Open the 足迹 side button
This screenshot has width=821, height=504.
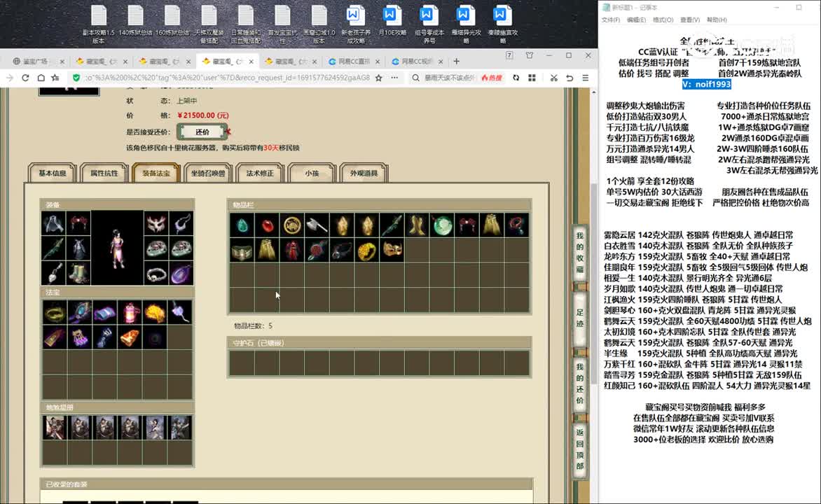579,318
